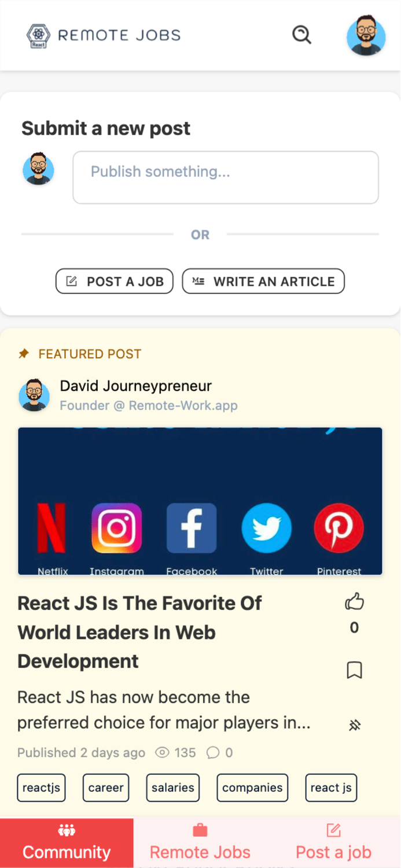This screenshot has height=868, width=401.
Task: Click the article icon on Write an Article button
Action: pyautogui.click(x=197, y=281)
